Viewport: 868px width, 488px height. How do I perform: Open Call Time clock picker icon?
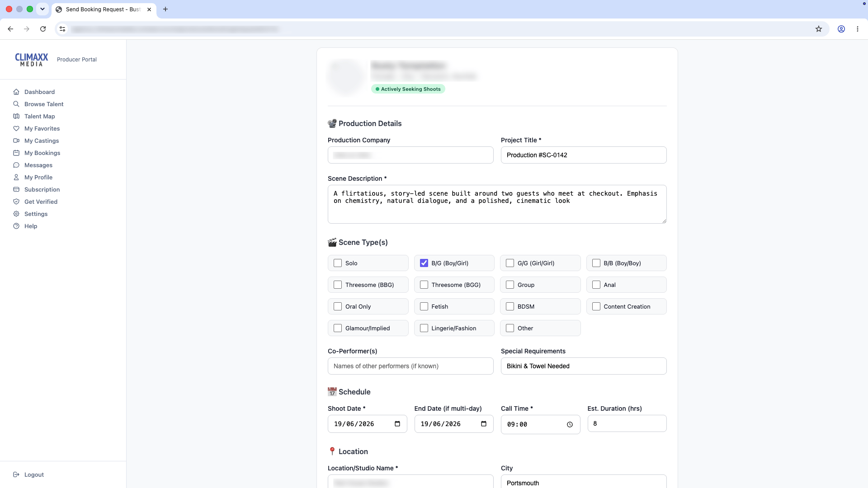(x=570, y=424)
